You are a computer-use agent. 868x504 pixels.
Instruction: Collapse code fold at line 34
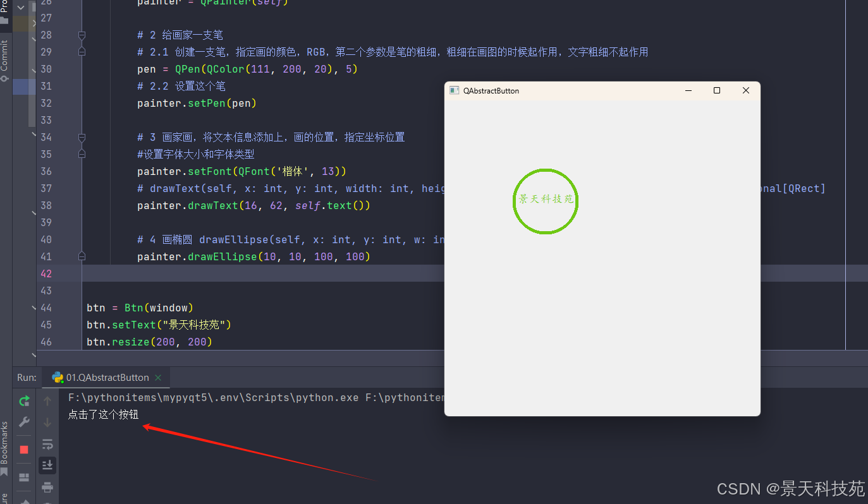click(82, 137)
